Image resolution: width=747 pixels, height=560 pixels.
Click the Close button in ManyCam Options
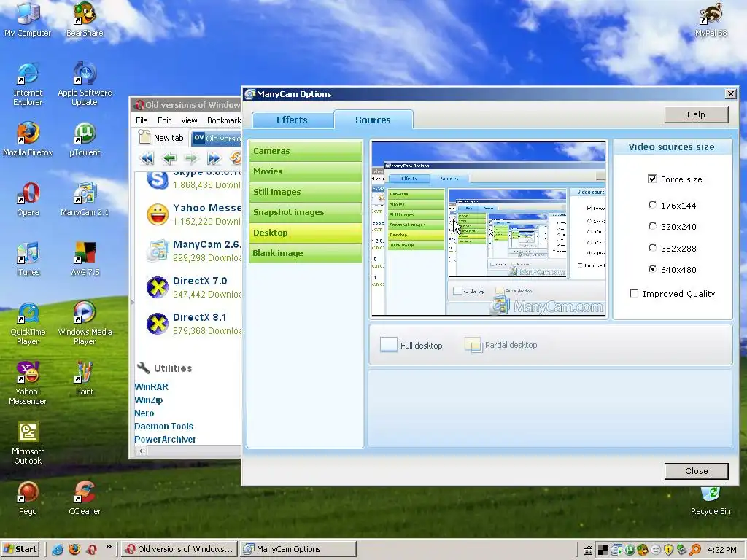point(696,471)
